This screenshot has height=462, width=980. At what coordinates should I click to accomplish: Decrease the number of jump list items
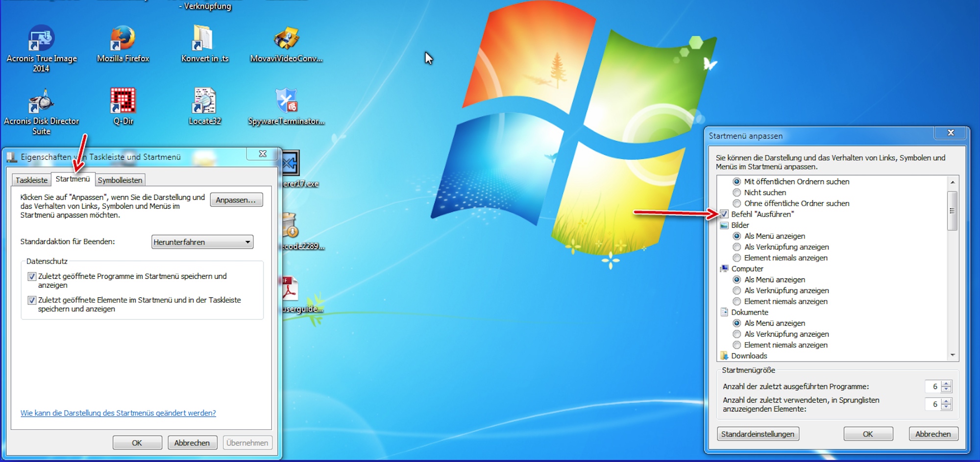coord(947,407)
